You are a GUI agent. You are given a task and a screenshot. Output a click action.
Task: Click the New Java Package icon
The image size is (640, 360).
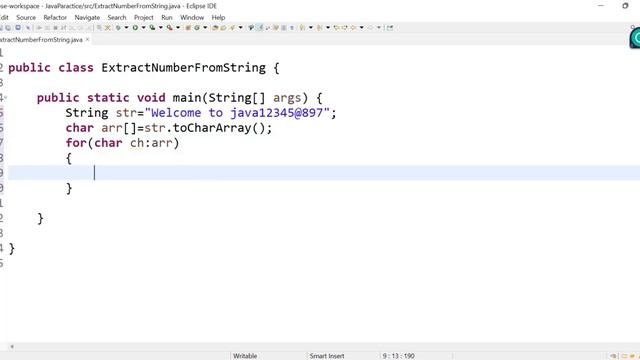tap(188, 28)
